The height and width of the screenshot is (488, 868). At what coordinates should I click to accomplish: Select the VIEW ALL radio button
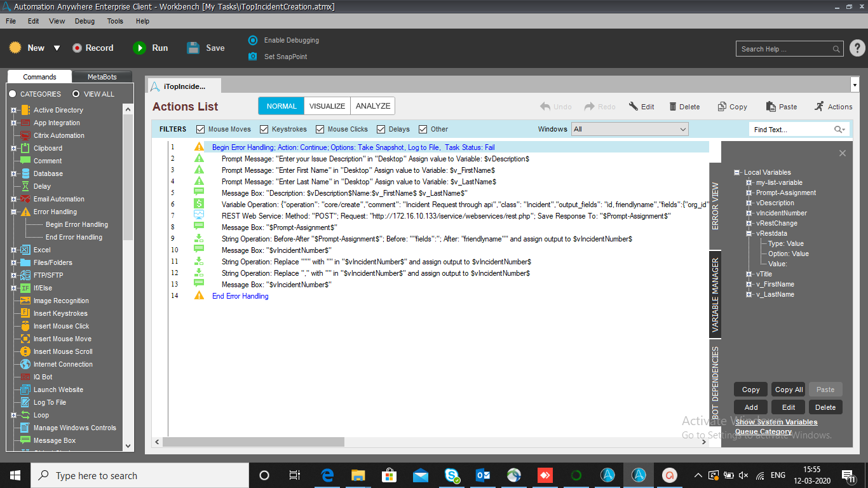click(76, 94)
